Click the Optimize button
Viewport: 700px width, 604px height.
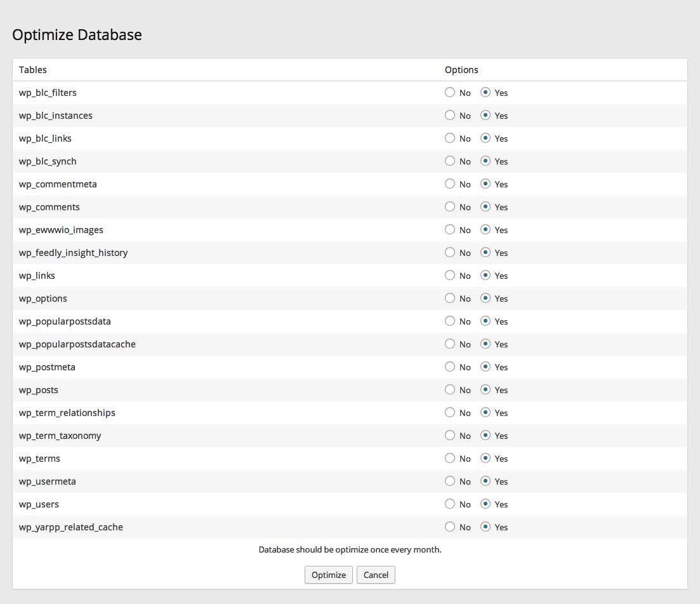tap(328, 575)
